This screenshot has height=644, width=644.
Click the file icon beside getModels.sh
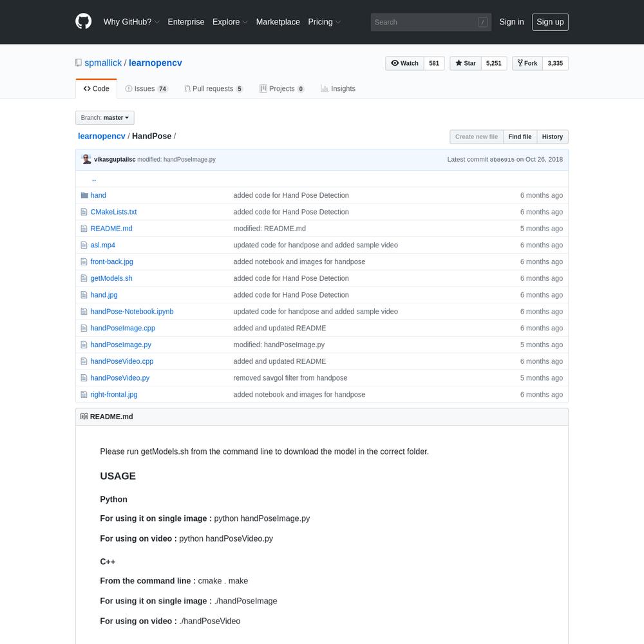tap(84, 278)
